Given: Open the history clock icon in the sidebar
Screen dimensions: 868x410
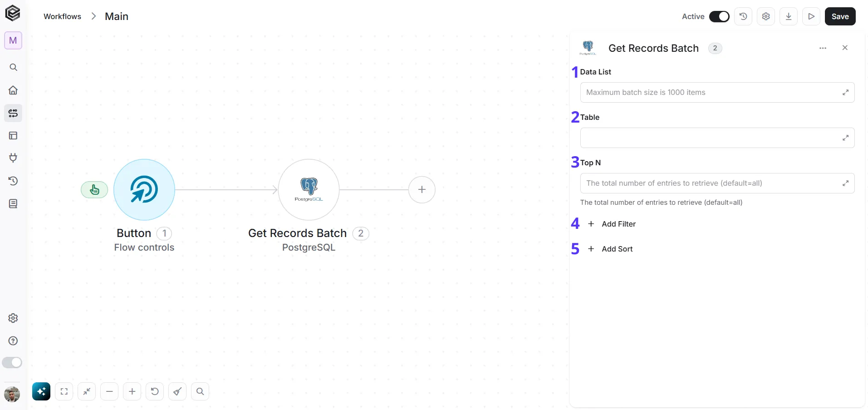Looking at the screenshot, I should (x=13, y=181).
